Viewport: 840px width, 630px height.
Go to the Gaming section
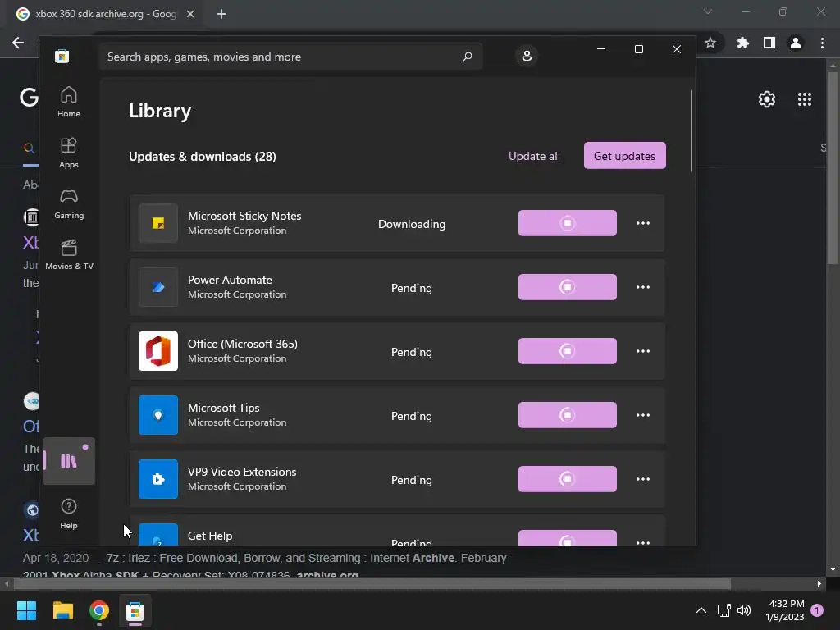(69, 203)
